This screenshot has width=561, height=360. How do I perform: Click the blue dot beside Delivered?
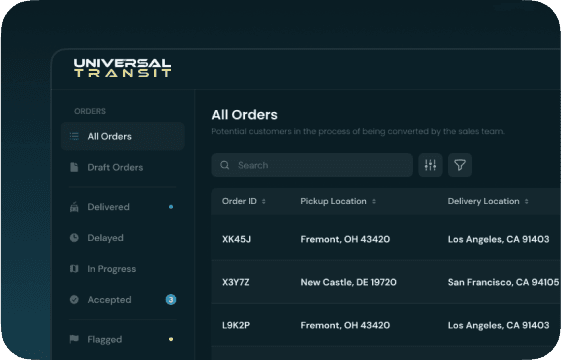pos(171,207)
